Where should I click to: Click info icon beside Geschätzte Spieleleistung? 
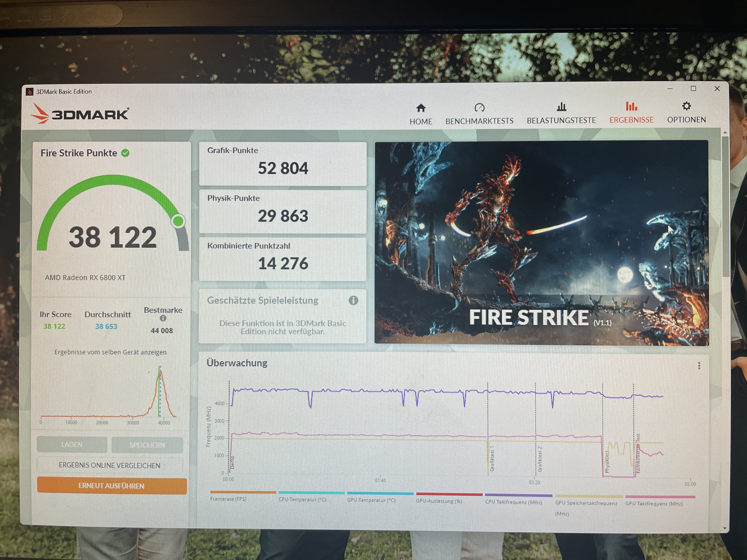353,300
